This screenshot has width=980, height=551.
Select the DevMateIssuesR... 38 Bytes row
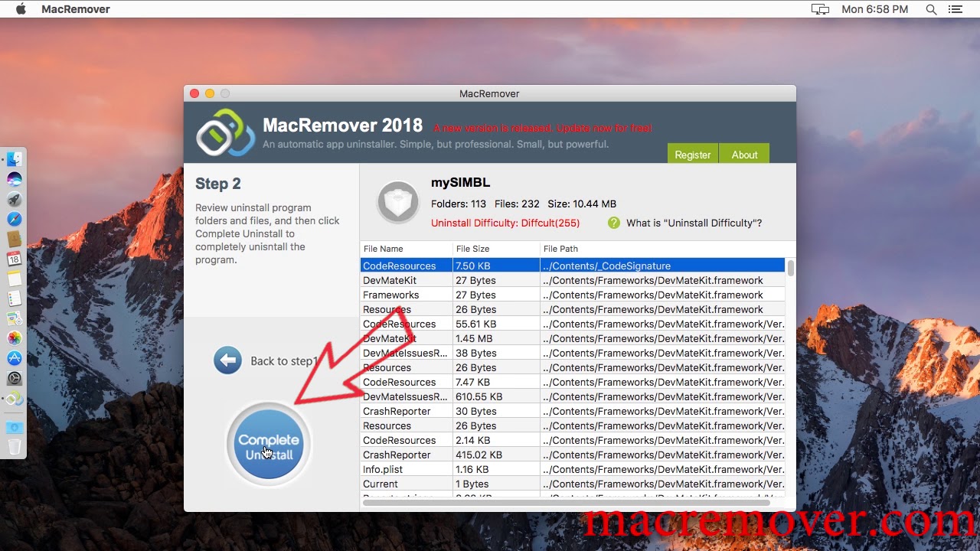pyautogui.click(x=573, y=353)
